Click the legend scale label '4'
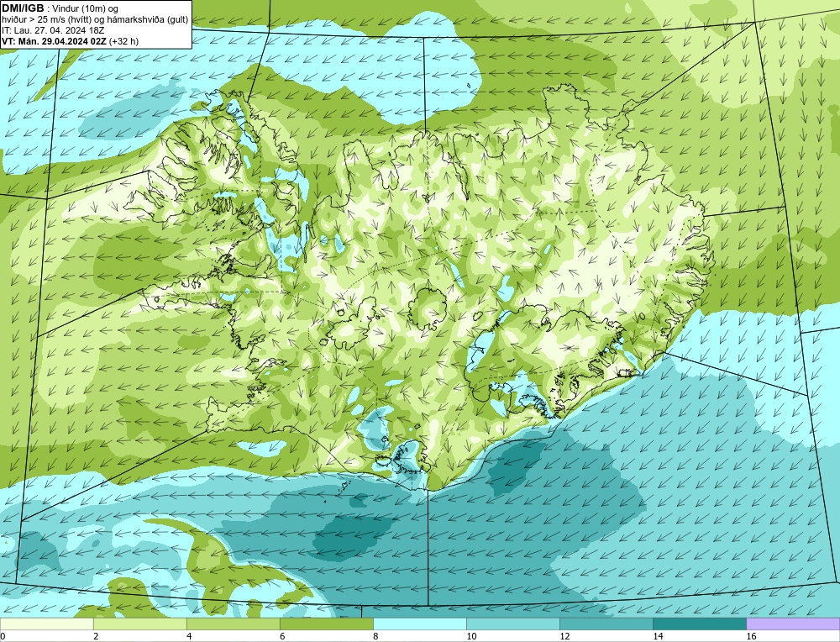The width and height of the screenshot is (840, 642). tap(189, 636)
